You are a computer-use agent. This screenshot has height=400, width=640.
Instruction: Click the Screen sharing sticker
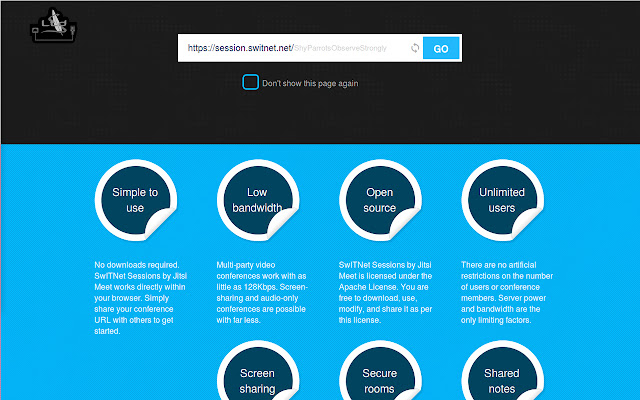(258, 370)
